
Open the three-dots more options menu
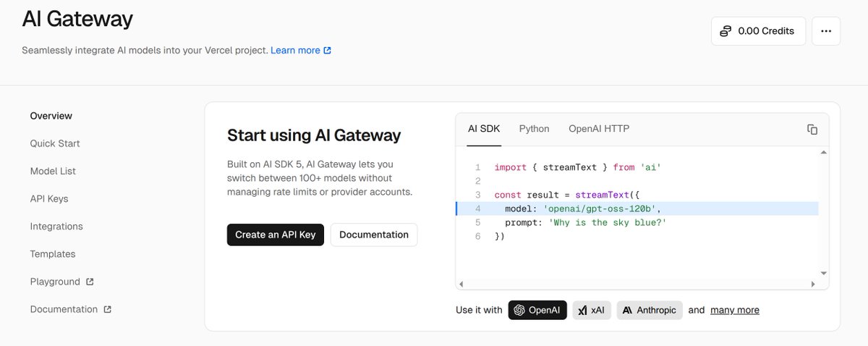point(826,31)
